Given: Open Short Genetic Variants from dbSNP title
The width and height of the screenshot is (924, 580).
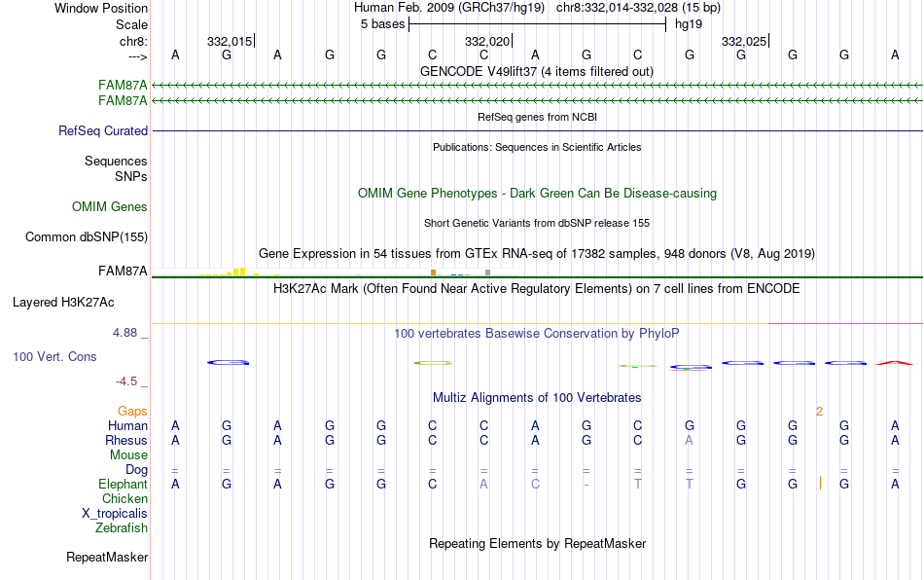Looking at the screenshot, I should 537,223.
